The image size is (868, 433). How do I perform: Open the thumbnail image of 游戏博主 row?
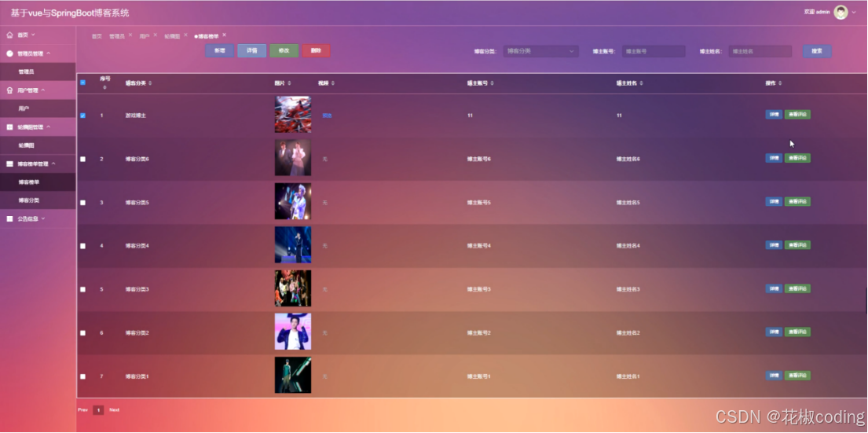point(293,115)
